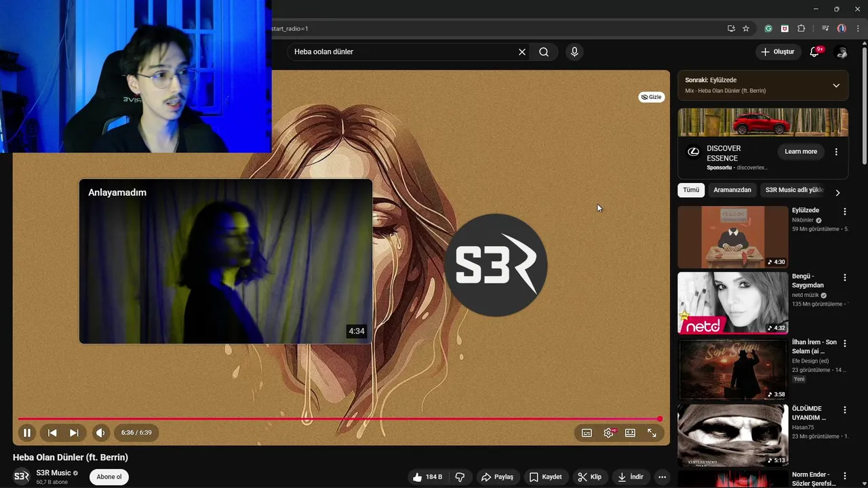
Task: Enter full screen mode
Action: [652, 432]
